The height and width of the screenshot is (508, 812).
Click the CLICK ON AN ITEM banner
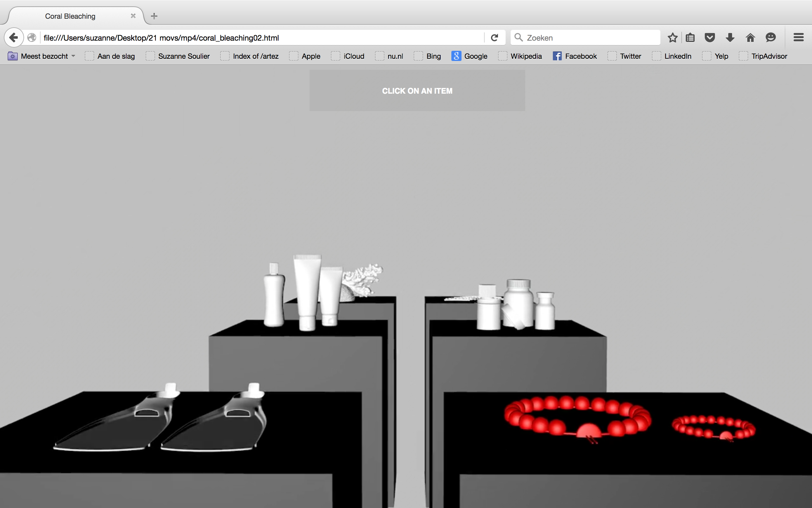417,91
